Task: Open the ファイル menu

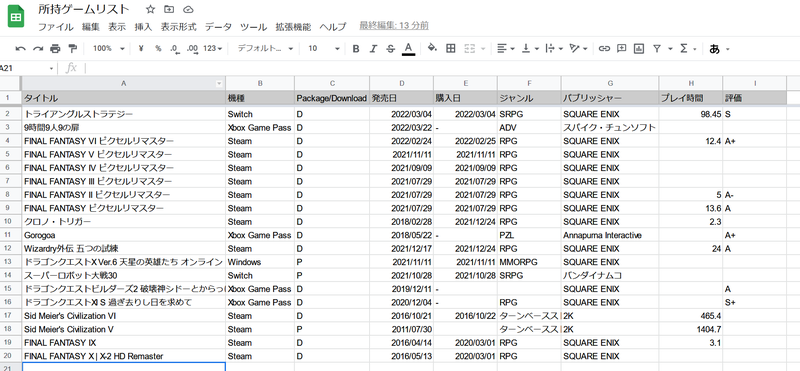Action: 56,27
